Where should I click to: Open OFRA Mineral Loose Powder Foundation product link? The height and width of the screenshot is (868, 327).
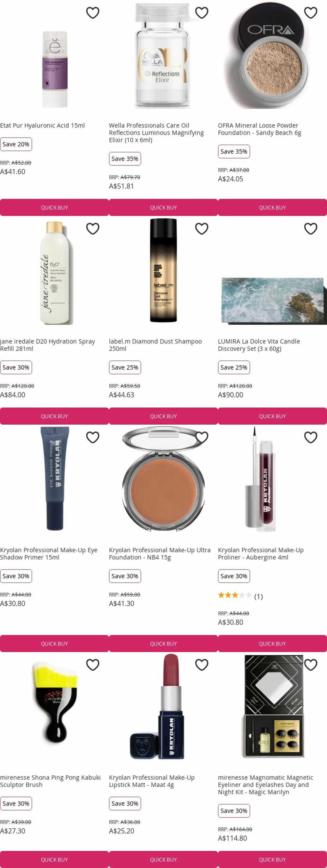click(x=259, y=129)
